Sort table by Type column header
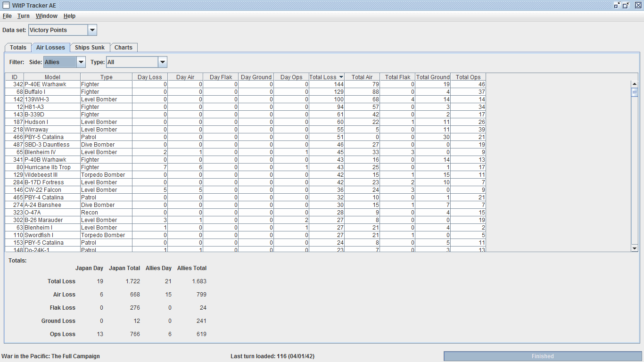The height and width of the screenshot is (362, 644). click(107, 77)
